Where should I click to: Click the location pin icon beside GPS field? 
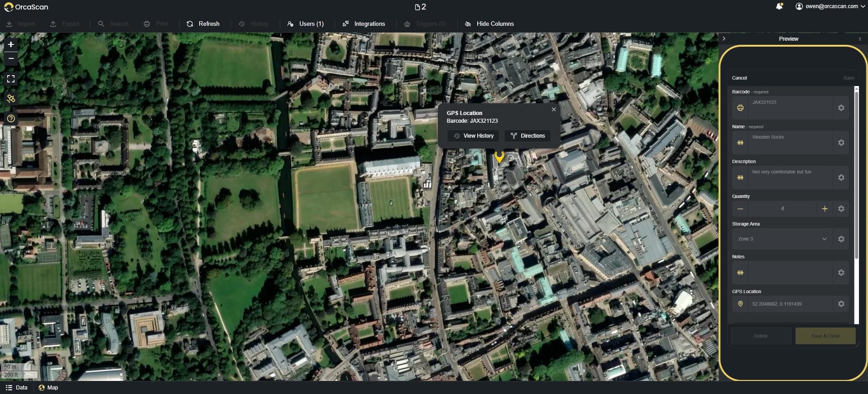(x=740, y=304)
